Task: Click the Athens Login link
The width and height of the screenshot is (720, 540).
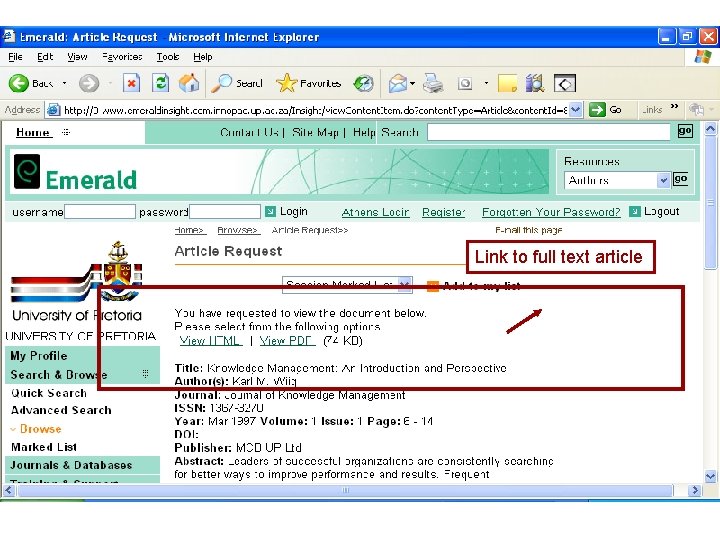Action: coord(375,212)
